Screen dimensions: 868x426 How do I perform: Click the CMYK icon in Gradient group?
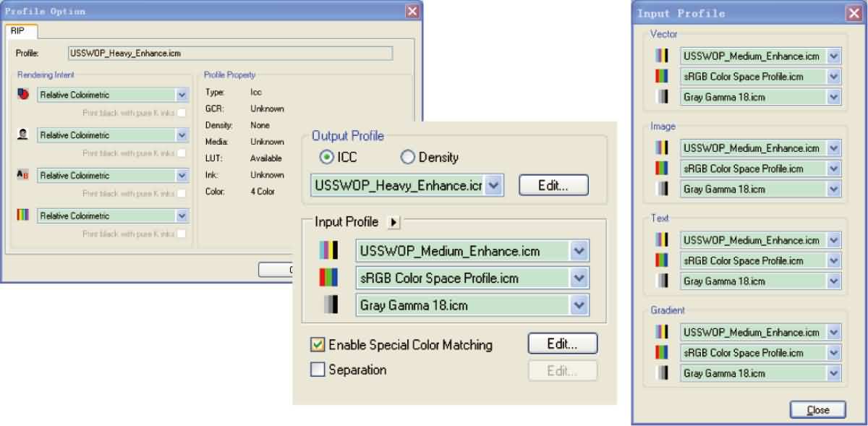click(661, 332)
